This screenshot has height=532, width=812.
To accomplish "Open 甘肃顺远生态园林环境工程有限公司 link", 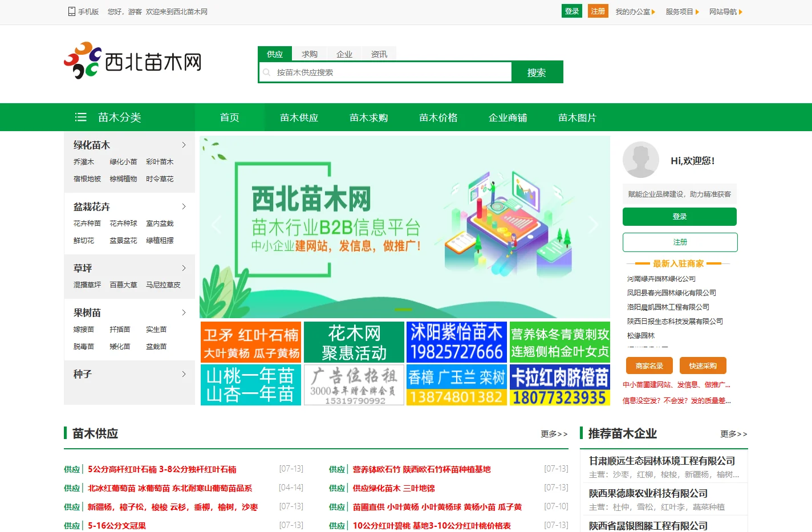I will click(x=662, y=461).
